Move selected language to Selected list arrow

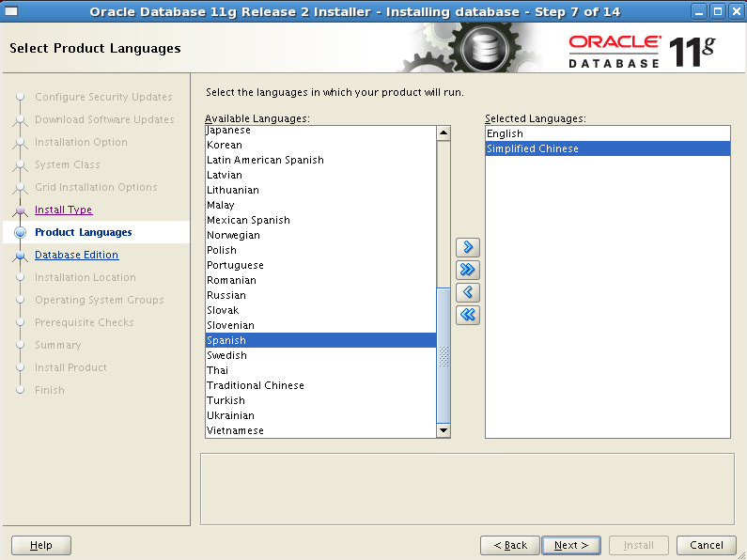click(x=467, y=247)
